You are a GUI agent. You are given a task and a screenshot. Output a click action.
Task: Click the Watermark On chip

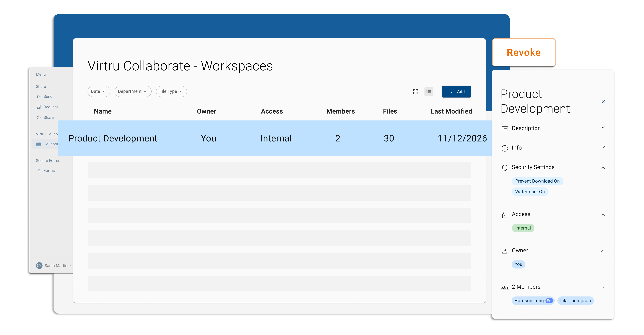coord(530,192)
